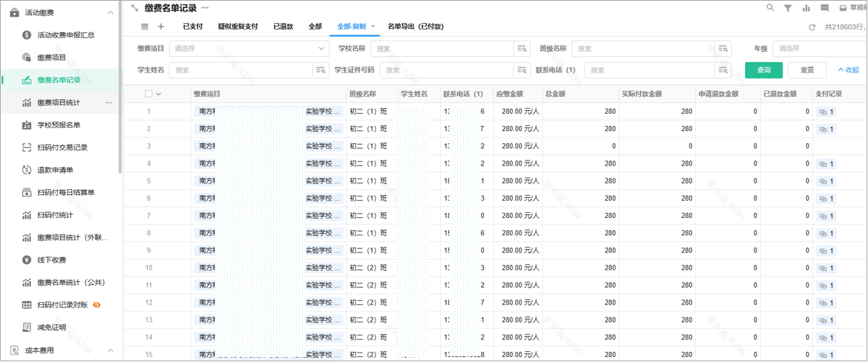Click the plus icon to add view
Image resolution: width=868 pixels, height=362 pixels.
click(x=161, y=27)
